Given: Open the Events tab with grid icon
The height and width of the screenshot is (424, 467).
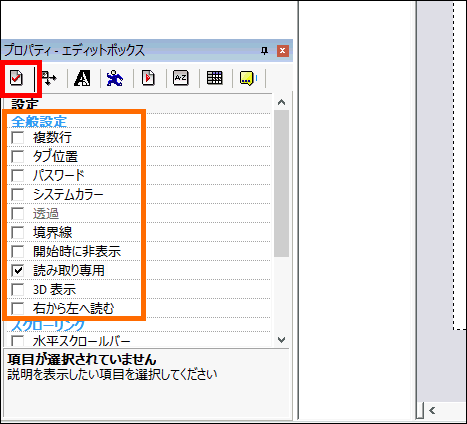Looking at the screenshot, I should click(x=214, y=78).
